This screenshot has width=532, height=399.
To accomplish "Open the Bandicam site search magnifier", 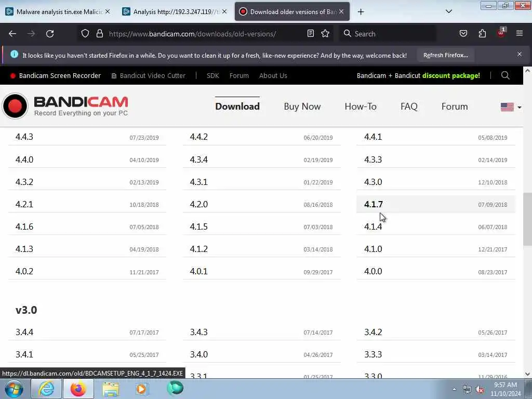I will pyautogui.click(x=505, y=75).
